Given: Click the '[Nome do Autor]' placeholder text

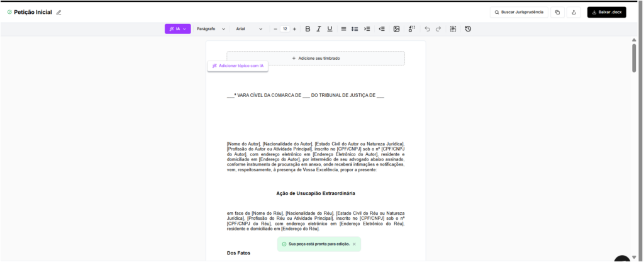Looking at the screenshot, I should point(244,144).
